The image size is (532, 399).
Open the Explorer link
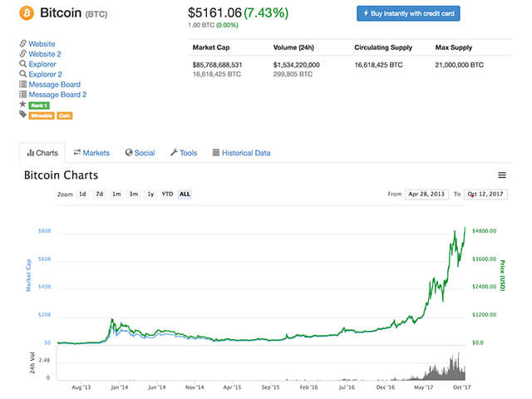point(42,64)
